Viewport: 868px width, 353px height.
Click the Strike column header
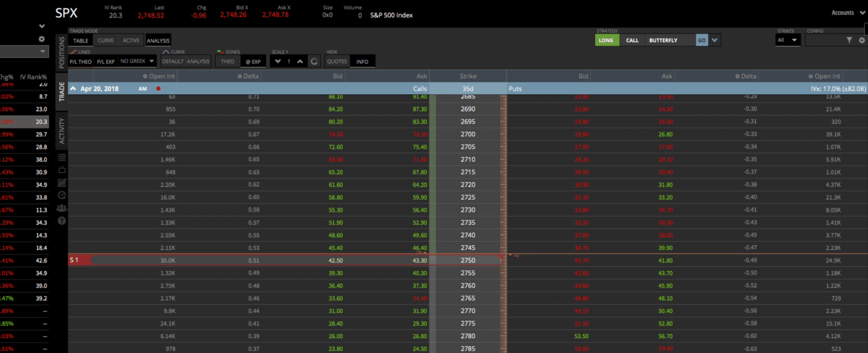(468, 76)
